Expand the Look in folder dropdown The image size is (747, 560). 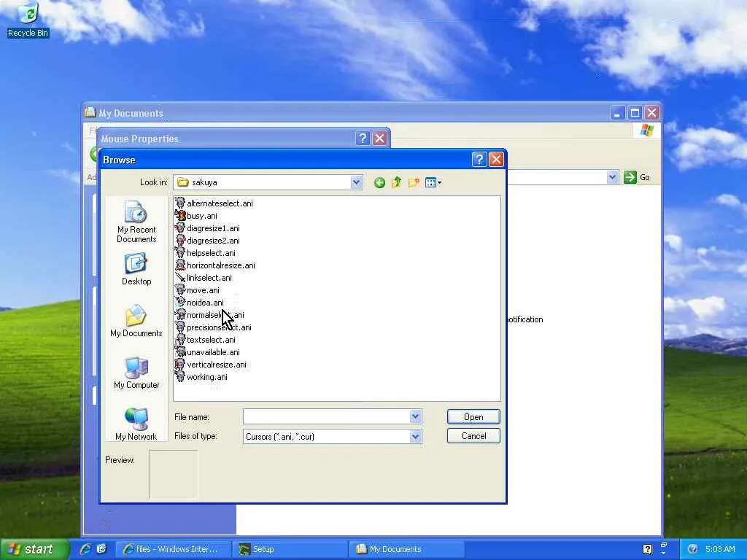(x=356, y=182)
